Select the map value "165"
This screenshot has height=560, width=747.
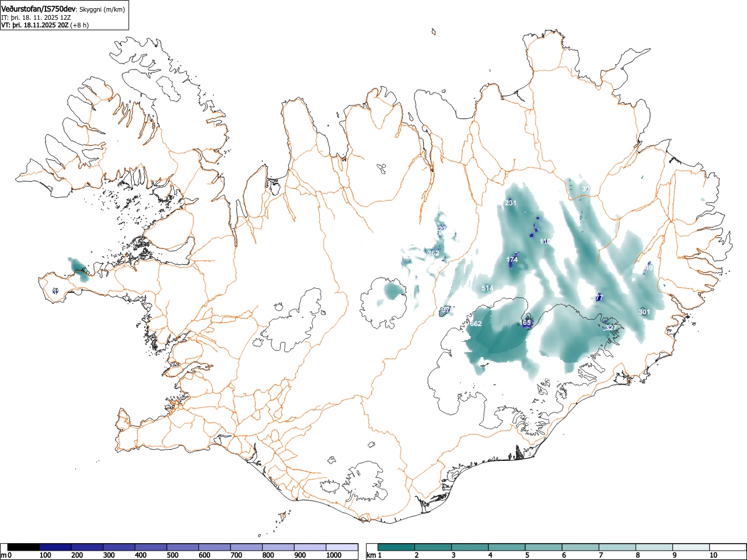coord(525,323)
